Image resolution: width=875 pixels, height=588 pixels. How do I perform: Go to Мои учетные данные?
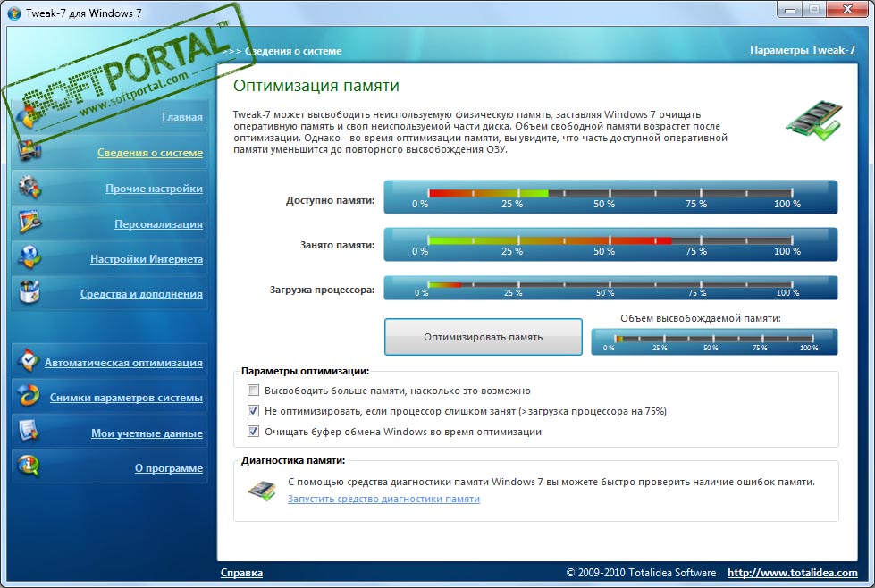(x=147, y=433)
